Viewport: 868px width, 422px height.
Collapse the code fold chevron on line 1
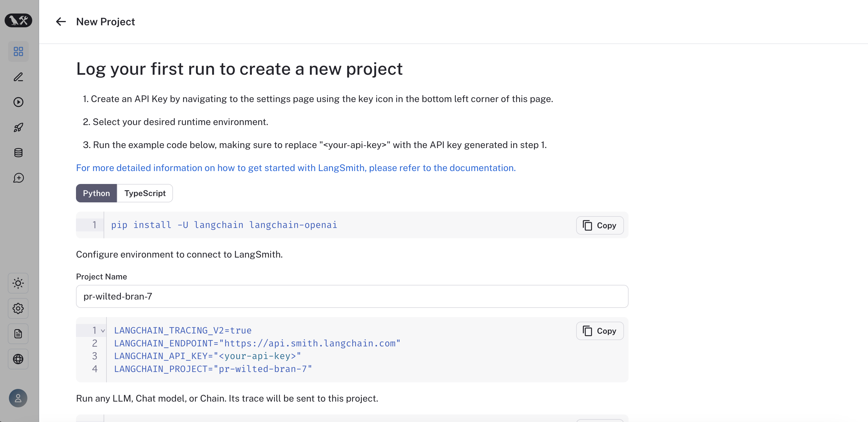coord(103,331)
